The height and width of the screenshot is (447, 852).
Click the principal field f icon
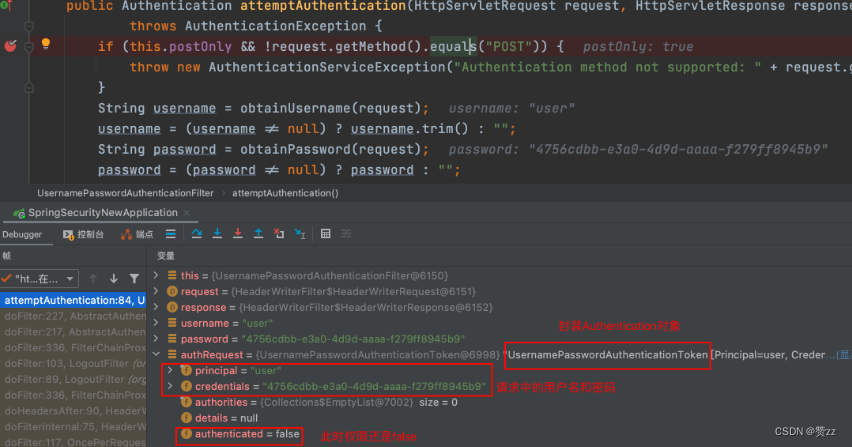(x=186, y=370)
